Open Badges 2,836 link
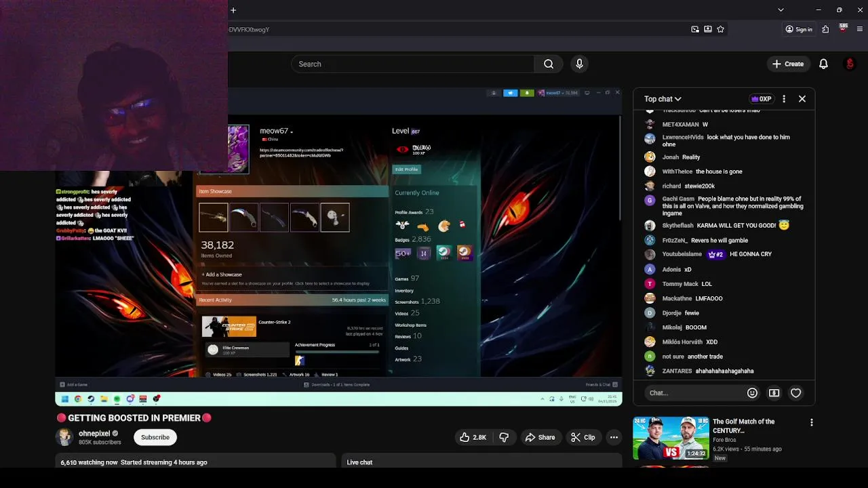Image resolution: width=868 pixels, height=488 pixels. click(x=413, y=239)
